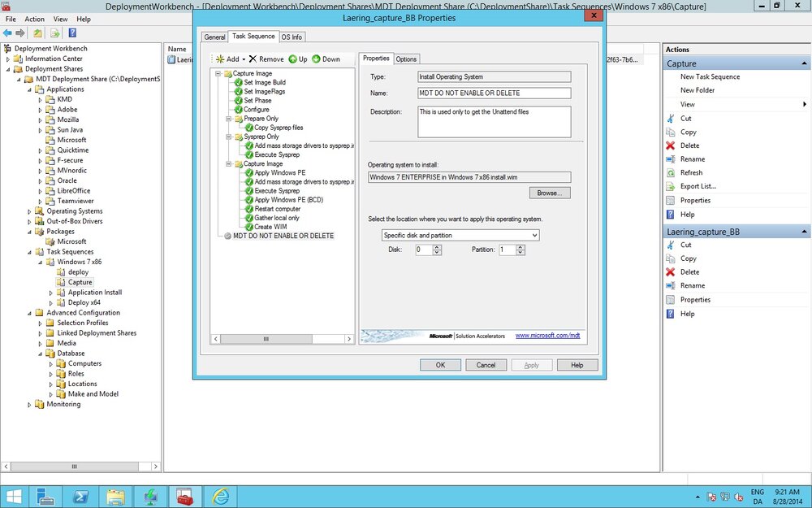
Task: Select the Copy Sysprep files step
Action: [279, 128]
